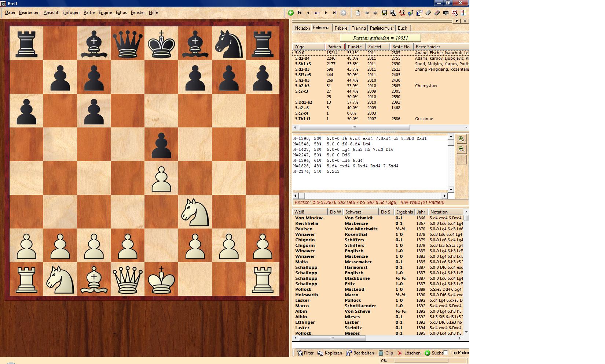
Task: Click the take back move icon
Action: click(317, 13)
